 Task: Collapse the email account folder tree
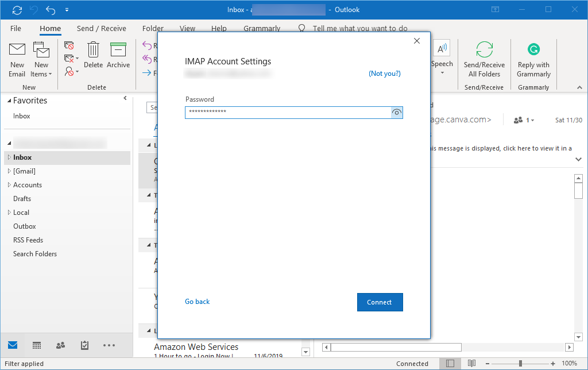[x=9, y=143]
